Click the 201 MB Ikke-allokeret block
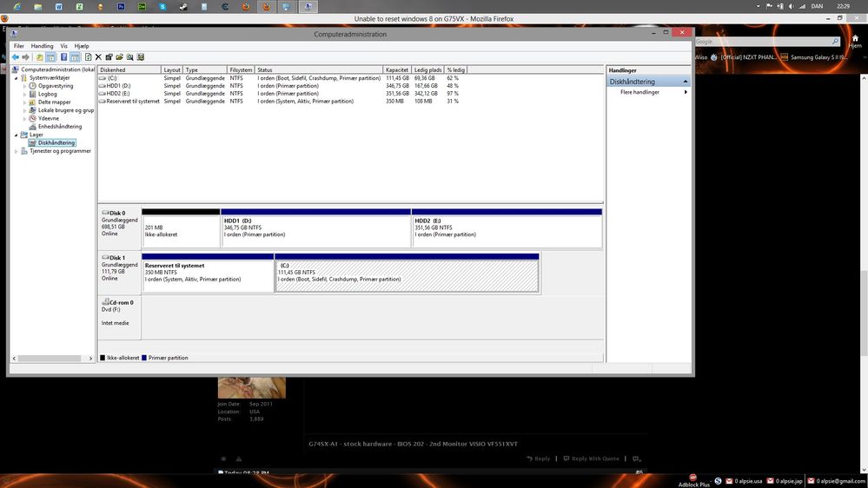868x488 pixels. point(181,228)
